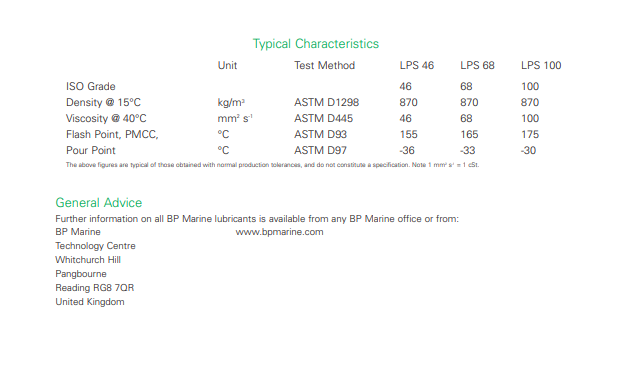Click the Pour Point row label
This screenshot has width=628, height=376.
pyautogui.click(x=91, y=151)
